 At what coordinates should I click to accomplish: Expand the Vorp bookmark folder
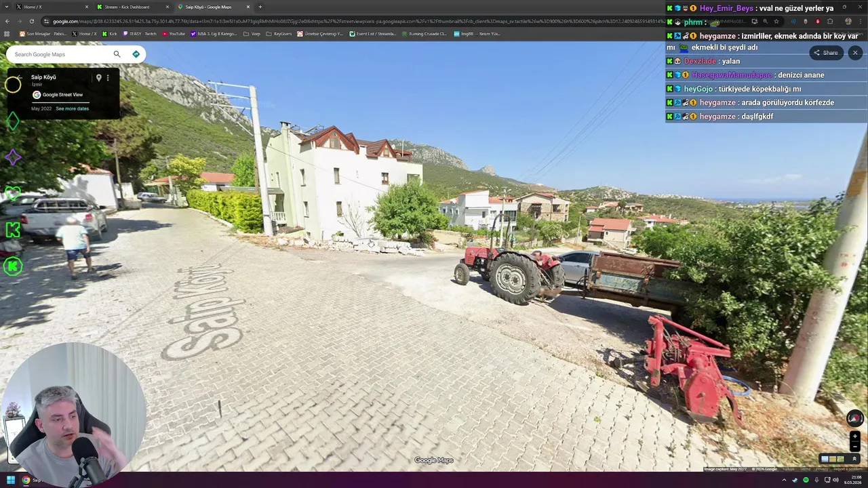252,33
